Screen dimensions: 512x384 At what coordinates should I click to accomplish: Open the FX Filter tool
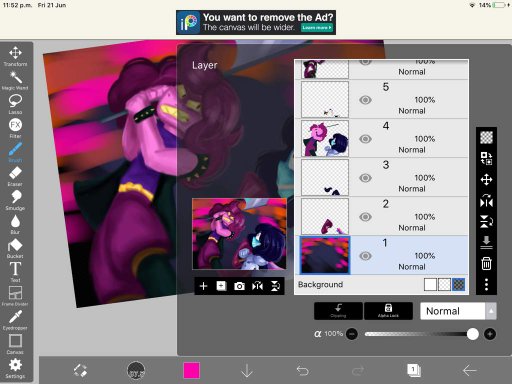point(15,128)
